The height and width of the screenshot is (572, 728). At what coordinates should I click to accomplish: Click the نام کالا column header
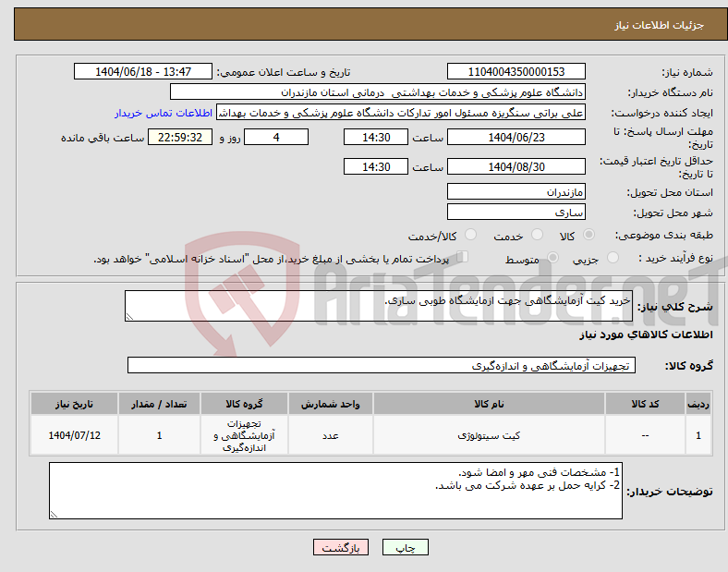[489, 404]
